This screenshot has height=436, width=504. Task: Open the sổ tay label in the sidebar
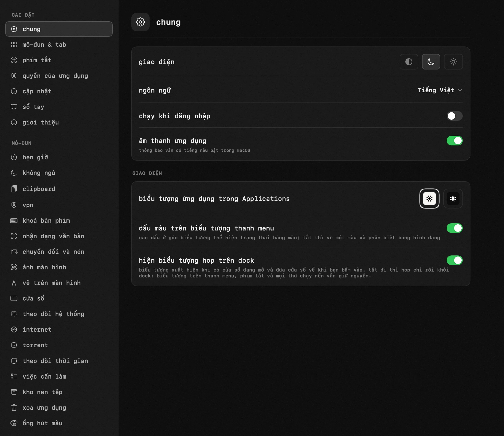click(x=33, y=107)
